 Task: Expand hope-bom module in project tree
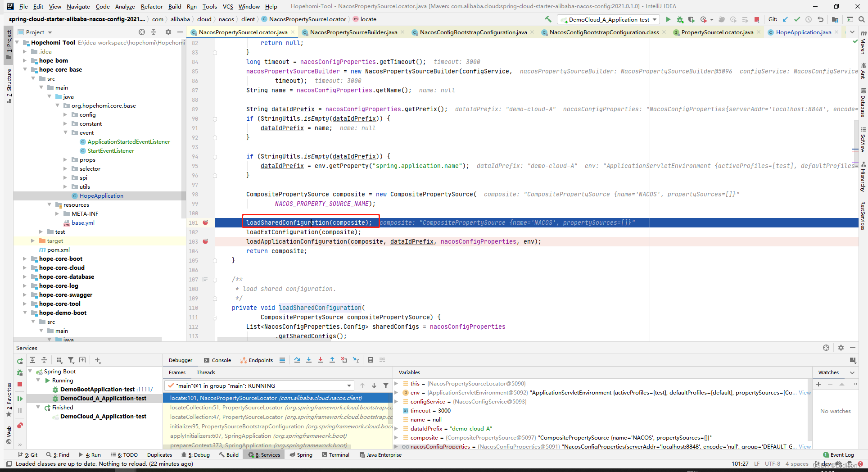click(25, 61)
